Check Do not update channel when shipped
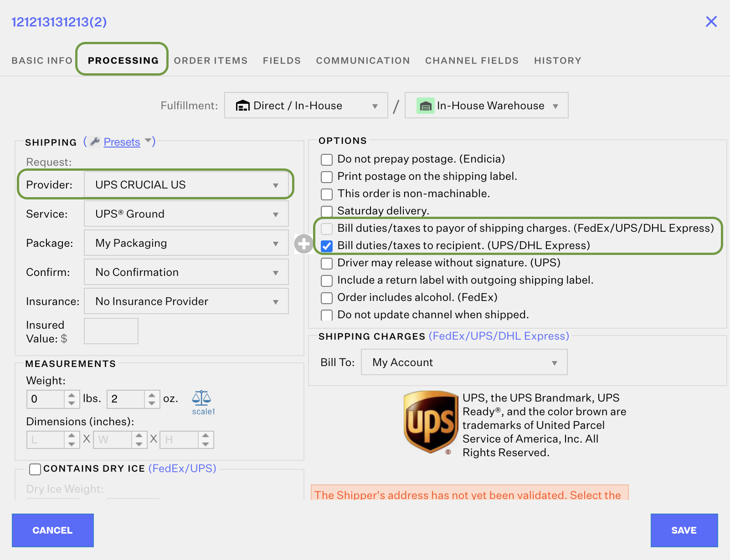Screen dimensions: 730x560 tap(327, 315)
